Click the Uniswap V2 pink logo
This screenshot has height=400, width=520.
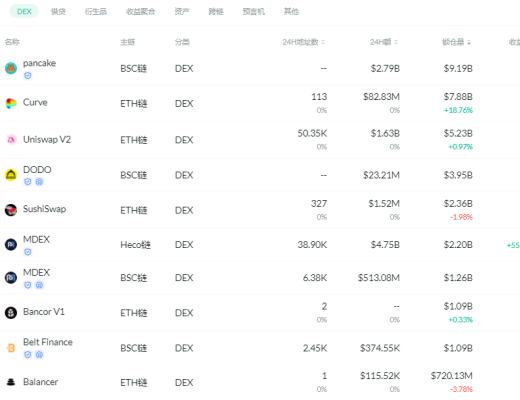tap(11, 140)
